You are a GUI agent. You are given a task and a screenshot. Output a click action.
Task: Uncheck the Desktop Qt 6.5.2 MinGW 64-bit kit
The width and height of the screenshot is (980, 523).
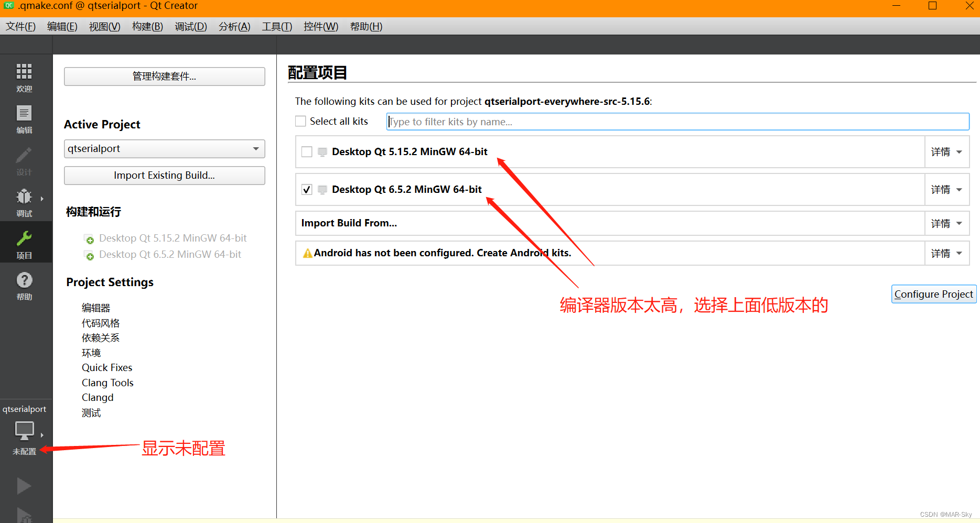pos(307,190)
